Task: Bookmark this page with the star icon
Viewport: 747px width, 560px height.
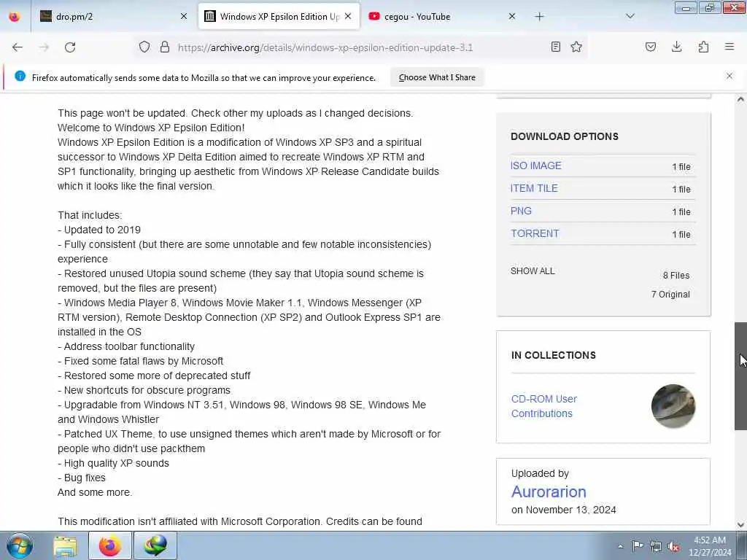Action: click(x=576, y=47)
